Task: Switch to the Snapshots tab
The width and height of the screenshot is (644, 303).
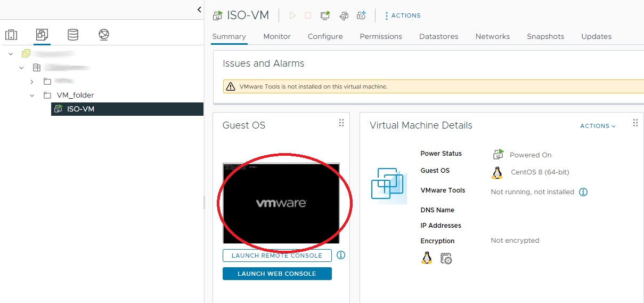Action: (x=545, y=36)
